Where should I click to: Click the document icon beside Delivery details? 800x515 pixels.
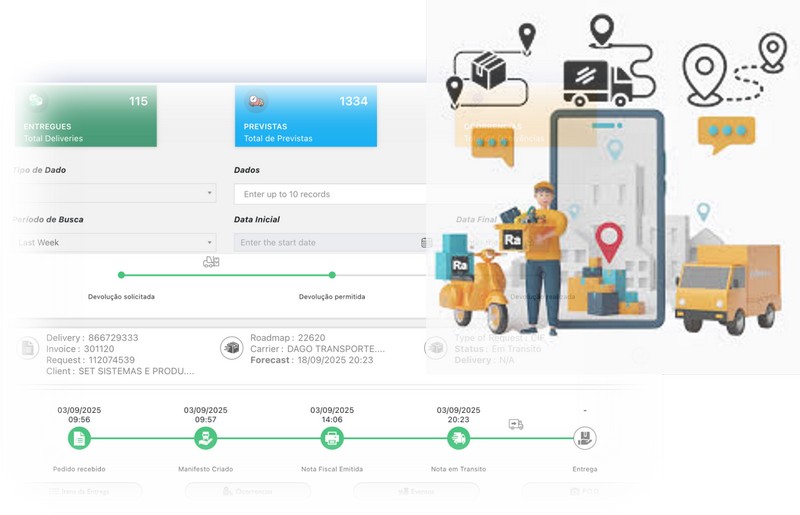[x=28, y=348]
